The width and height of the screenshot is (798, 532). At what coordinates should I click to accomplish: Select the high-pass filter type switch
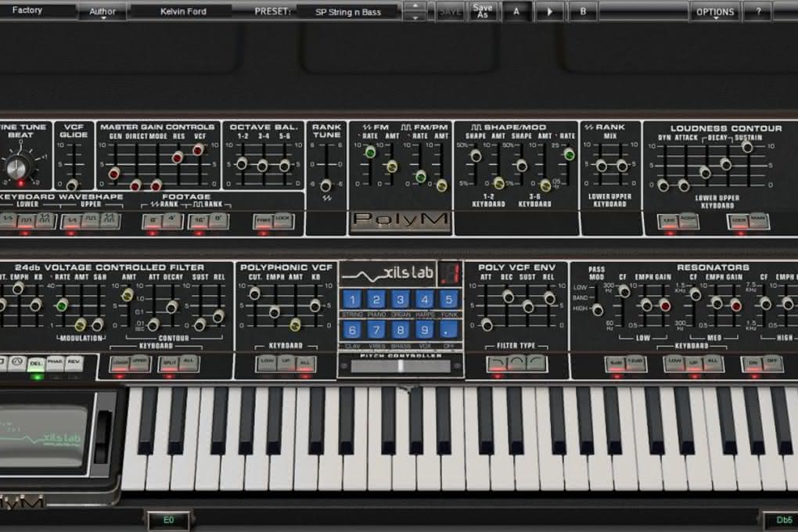[x=536, y=363]
